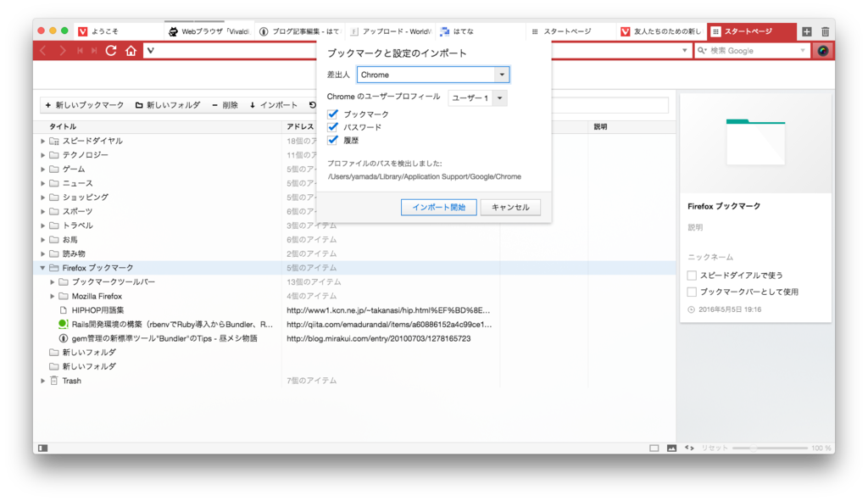
Task: Select the トラベル folder row
Action: [354, 225]
